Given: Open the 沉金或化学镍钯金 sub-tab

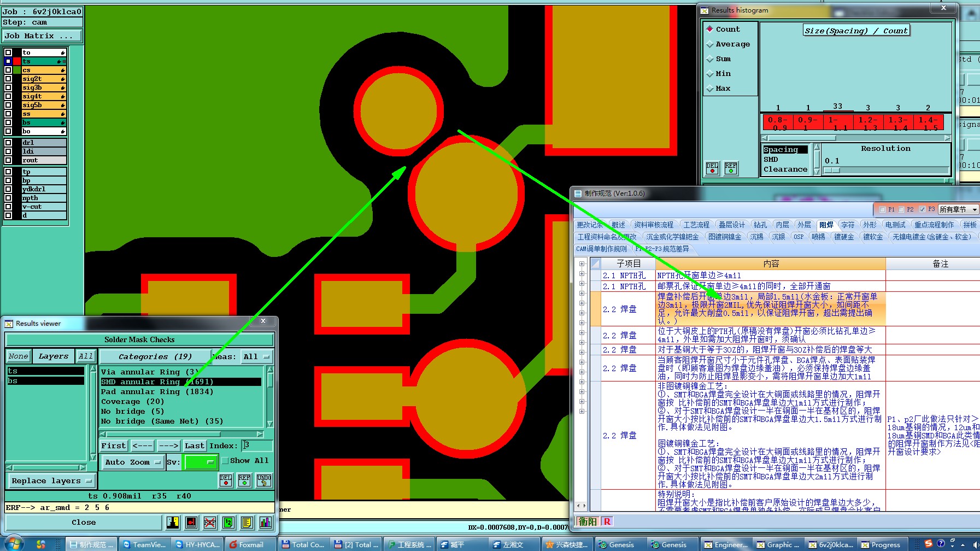Looking at the screenshot, I should click(672, 237).
